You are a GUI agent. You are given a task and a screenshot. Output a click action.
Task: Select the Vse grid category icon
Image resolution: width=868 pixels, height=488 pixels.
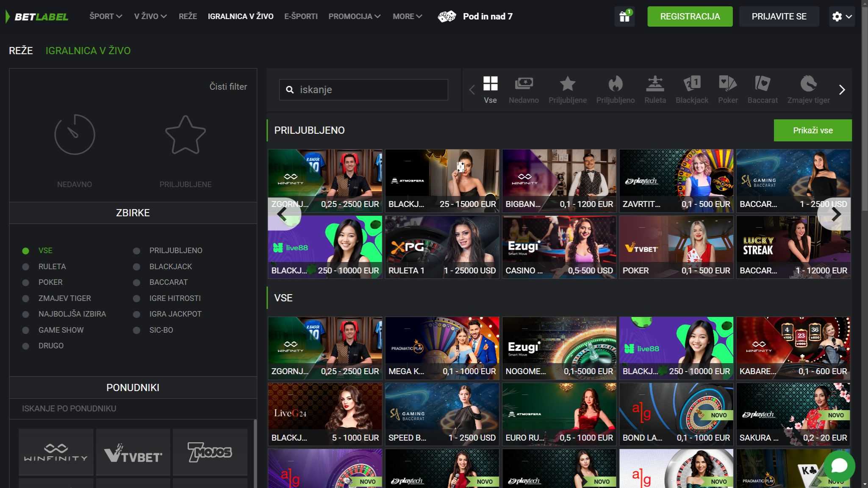(490, 90)
